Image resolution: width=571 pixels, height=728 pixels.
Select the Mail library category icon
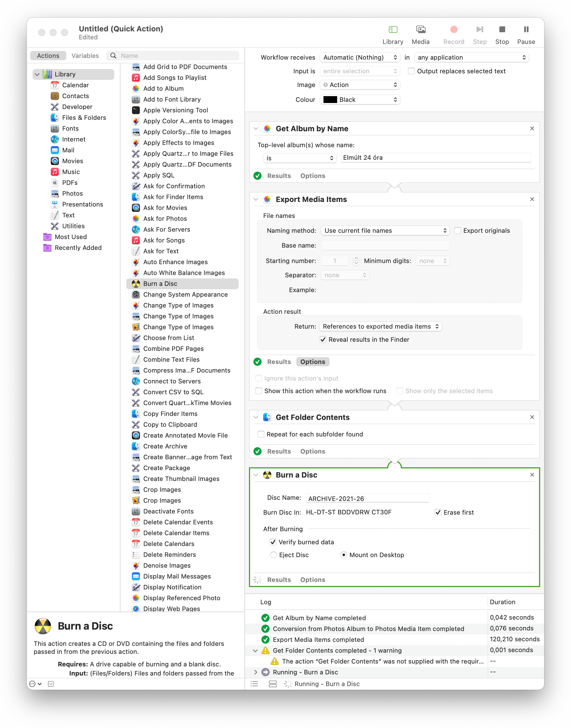[55, 150]
